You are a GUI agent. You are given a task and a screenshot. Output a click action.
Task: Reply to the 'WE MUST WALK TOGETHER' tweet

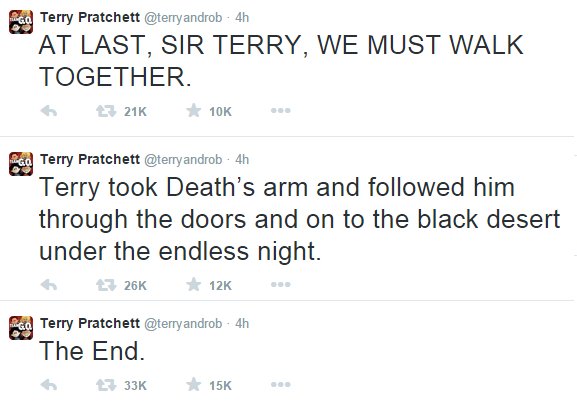coord(49,111)
